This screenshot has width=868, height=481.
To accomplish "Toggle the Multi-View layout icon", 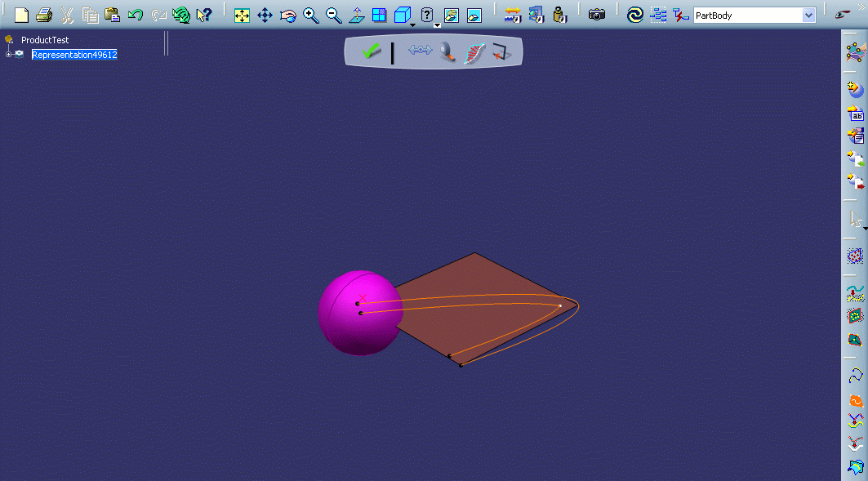I will tap(380, 15).
